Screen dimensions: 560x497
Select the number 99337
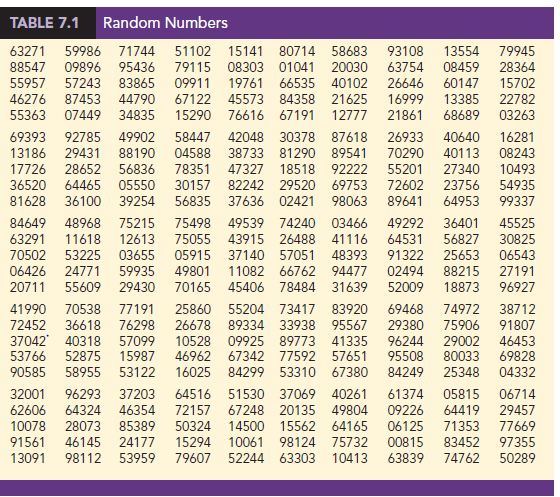tap(517, 201)
